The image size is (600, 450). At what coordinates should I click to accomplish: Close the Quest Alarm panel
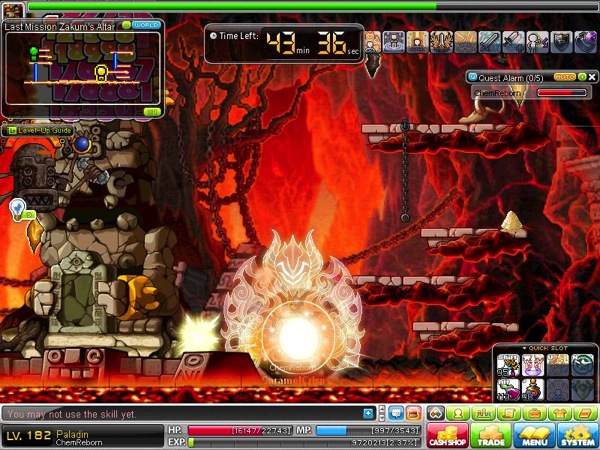[592, 77]
